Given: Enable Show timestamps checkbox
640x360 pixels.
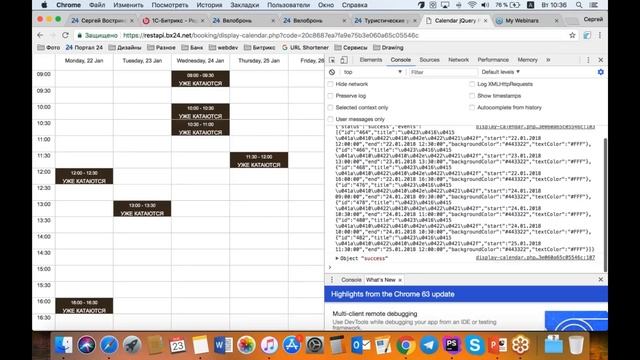Looking at the screenshot, I should click(x=472, y=96).
